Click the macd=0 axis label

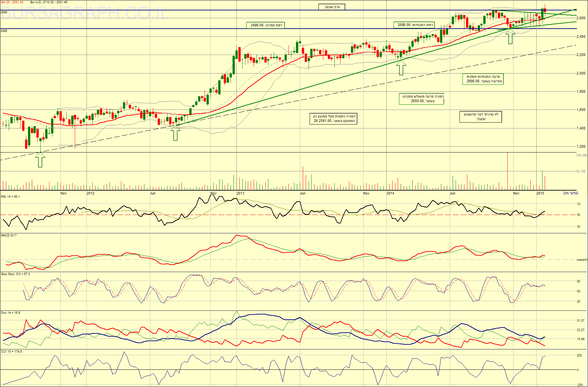(x=582, y=260)
